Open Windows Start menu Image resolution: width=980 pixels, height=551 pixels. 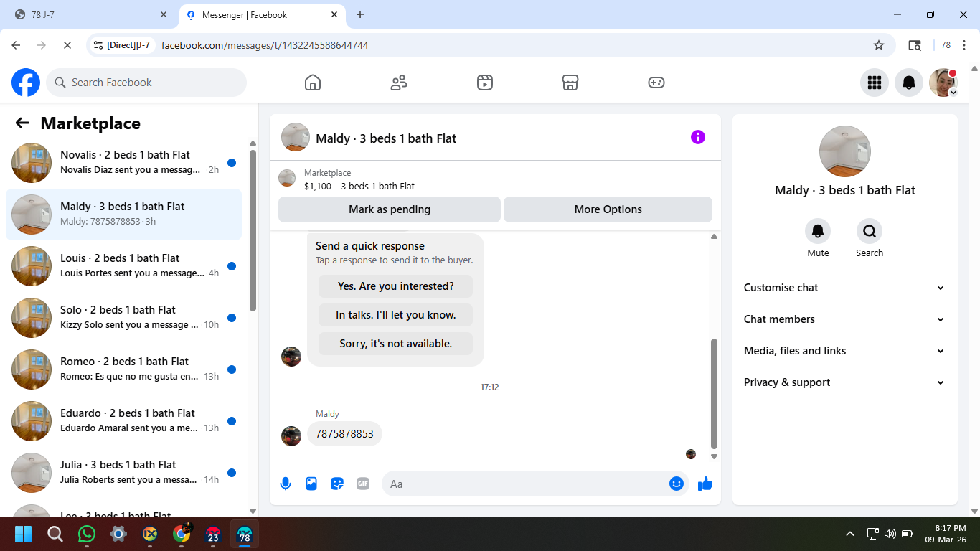pyautogui.click(x=24, y=534)
